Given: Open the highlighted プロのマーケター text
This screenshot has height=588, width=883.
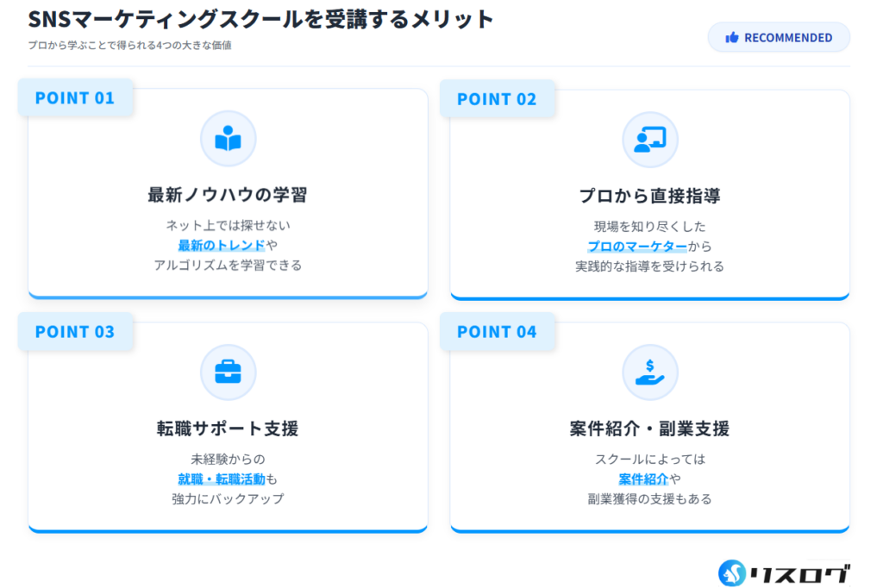Looking at the screenshot, I should tap(637, 247).
